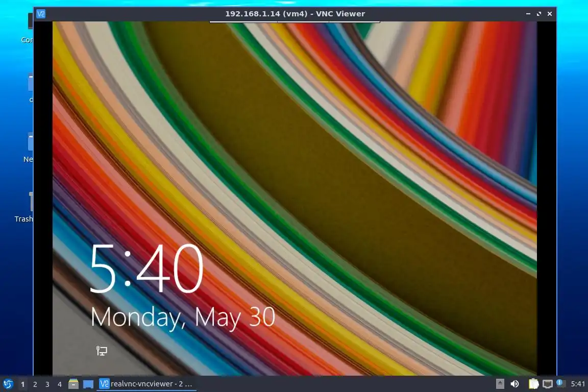Click the VNC Viewer logo in the title bar
588x392 pixels.
coord(41,14)
